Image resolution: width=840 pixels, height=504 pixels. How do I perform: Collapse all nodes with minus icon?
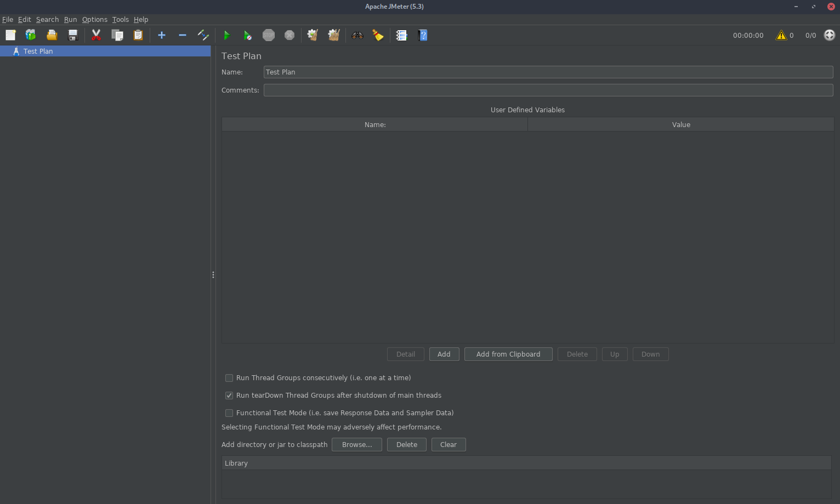183,35
